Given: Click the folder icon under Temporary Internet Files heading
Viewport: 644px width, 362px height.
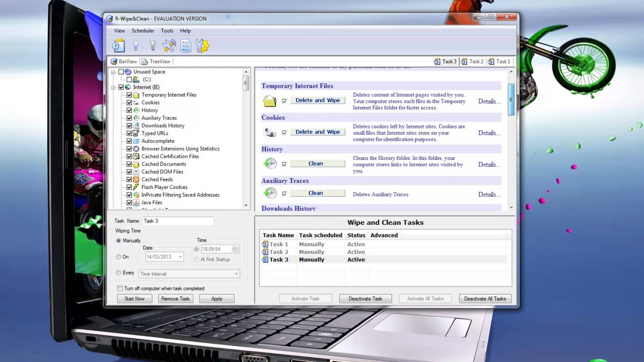Looking at the screenshot, I should [x=270, y=101].
